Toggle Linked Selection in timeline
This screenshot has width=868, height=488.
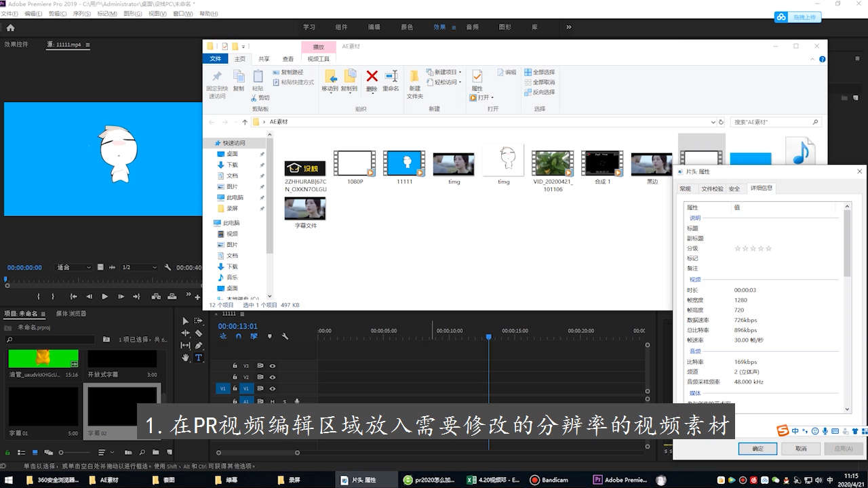click(253, 336)
